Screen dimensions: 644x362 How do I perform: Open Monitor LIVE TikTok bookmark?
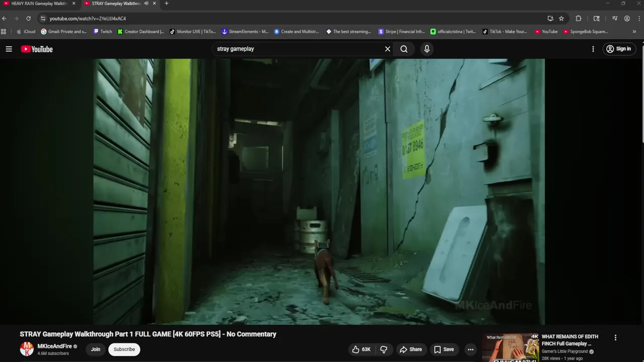click(193, 32)
